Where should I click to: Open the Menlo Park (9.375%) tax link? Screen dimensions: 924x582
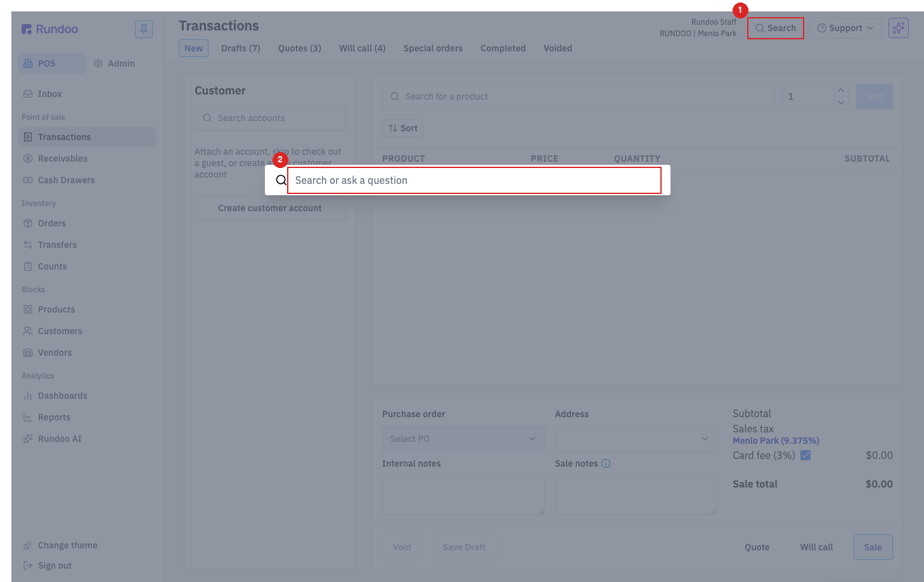coord(776,441)
